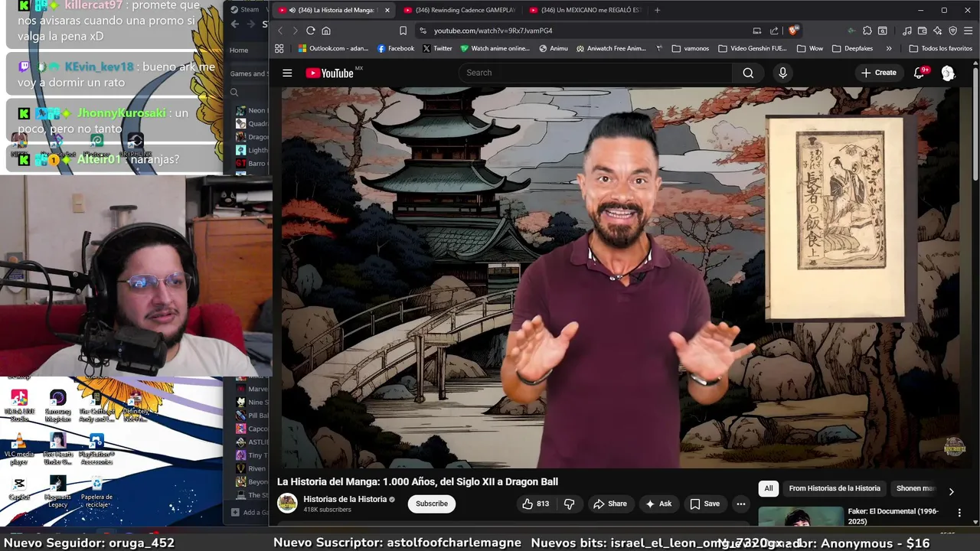Viewport: 980px width, 551px height.
Task: Open the YouTube guide hamburger menu
Action: click(x=287, y=73)
